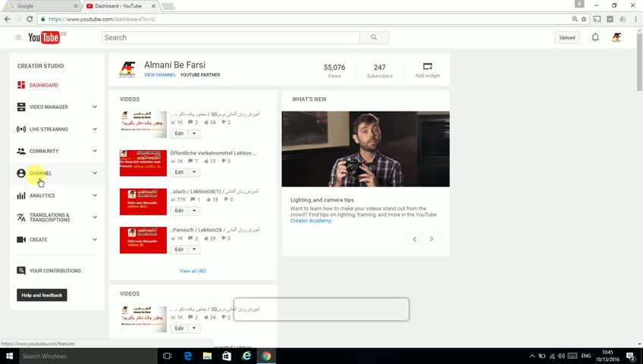This screenshot has height=364, width=643.
Task: Click the YouTube logo
Action: (x=44, y=37)
